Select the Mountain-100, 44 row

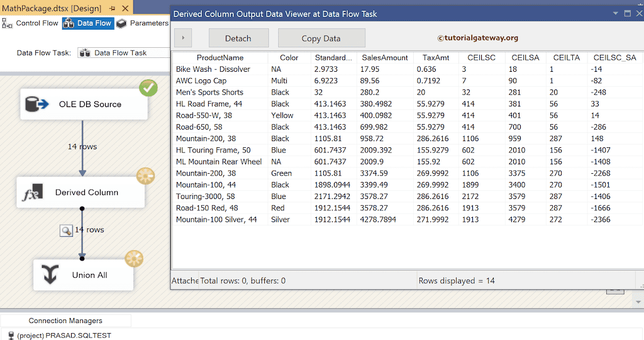(408, 184)
